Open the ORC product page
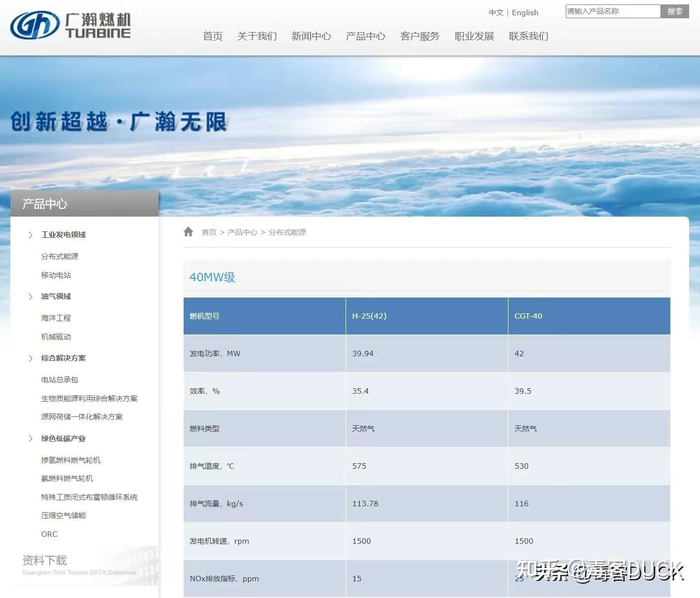This screenshot has height=598, width=700. 49,534
